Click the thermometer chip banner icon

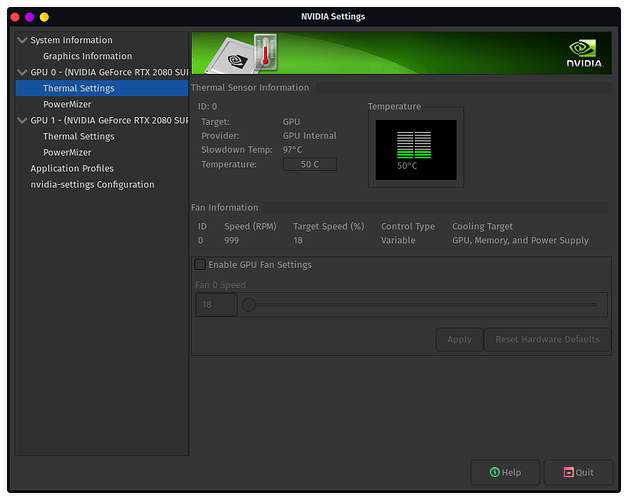242,54
